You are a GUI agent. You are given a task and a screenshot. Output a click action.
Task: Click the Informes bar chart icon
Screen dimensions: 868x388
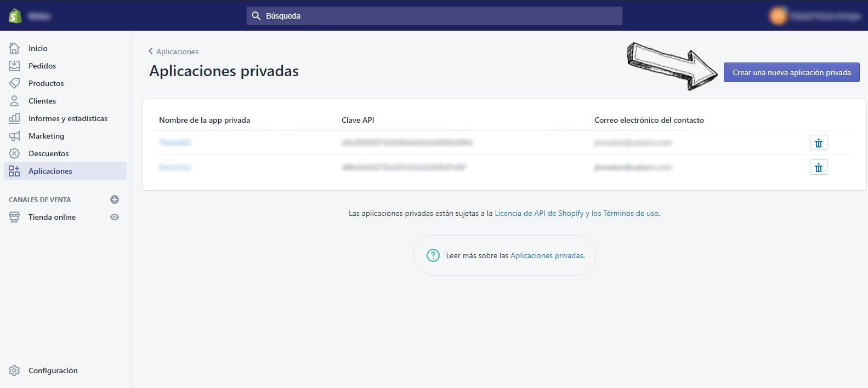click(14, 118)
